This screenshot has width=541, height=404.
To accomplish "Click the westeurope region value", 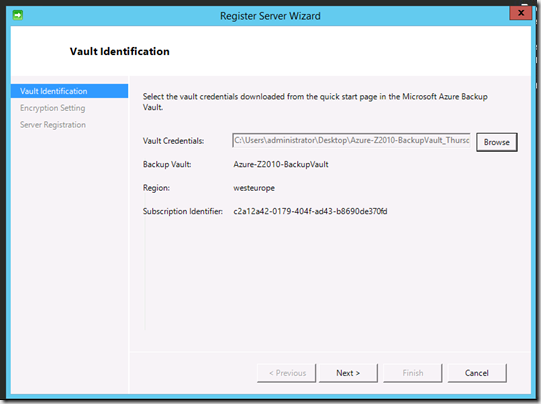I will [x=254, y=188].
